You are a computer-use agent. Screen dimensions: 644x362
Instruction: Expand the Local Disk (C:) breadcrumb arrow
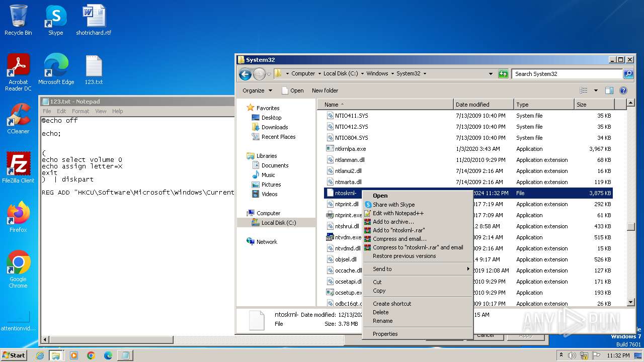coord(362,73)
